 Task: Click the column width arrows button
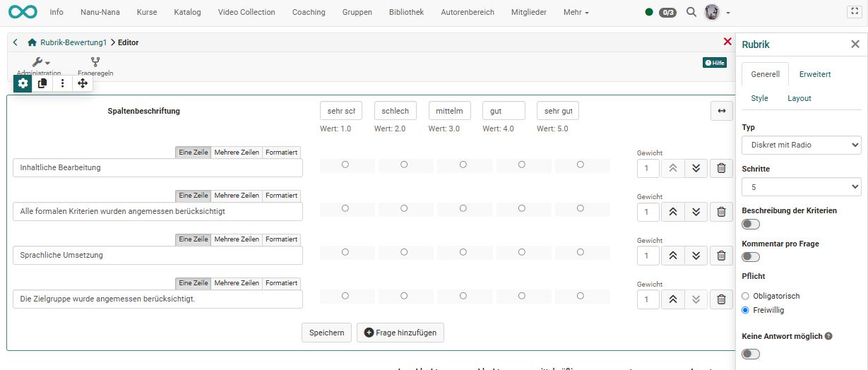tap(722, 111)
